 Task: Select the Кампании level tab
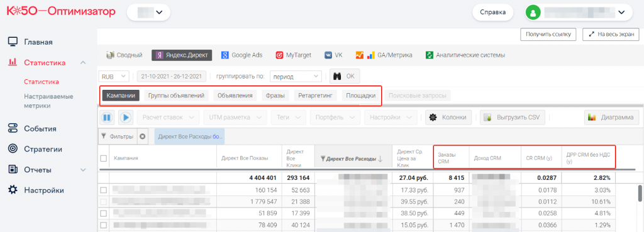[x=121, y=96]
